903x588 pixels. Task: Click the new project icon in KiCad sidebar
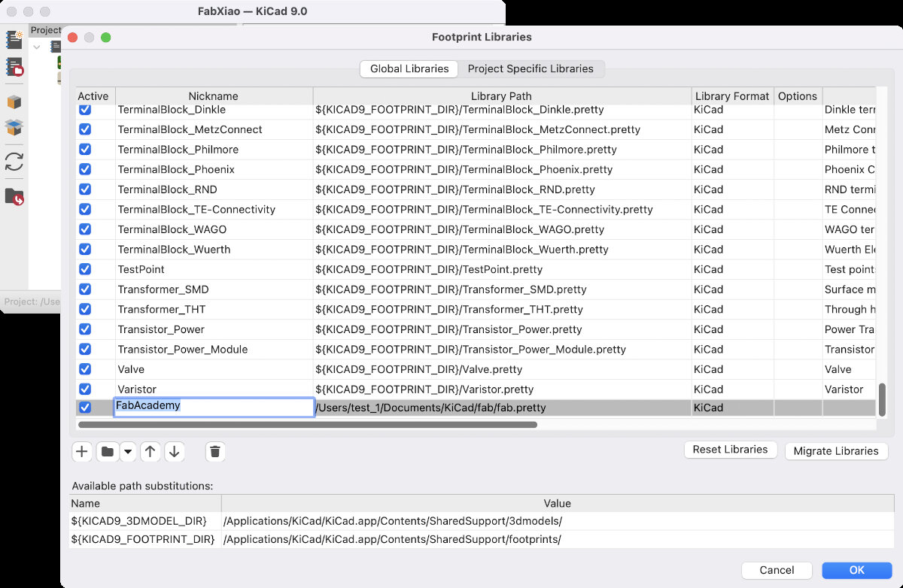tap(14, 40)
